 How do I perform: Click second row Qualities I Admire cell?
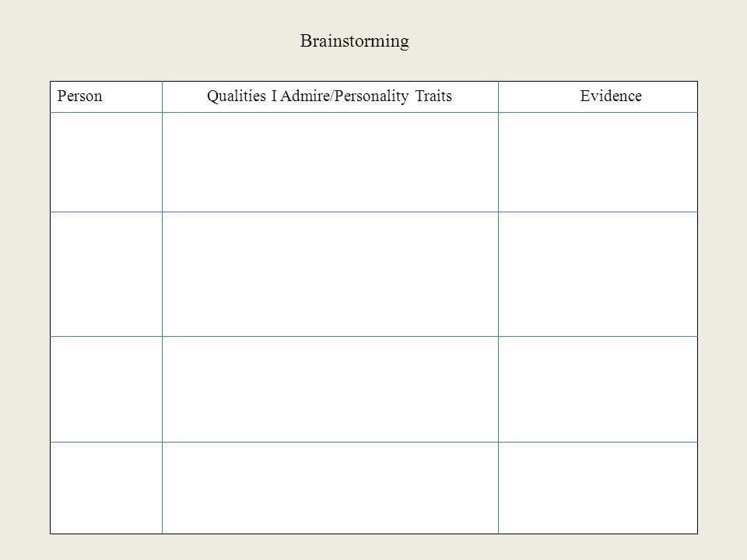click(x=330, y=275)
